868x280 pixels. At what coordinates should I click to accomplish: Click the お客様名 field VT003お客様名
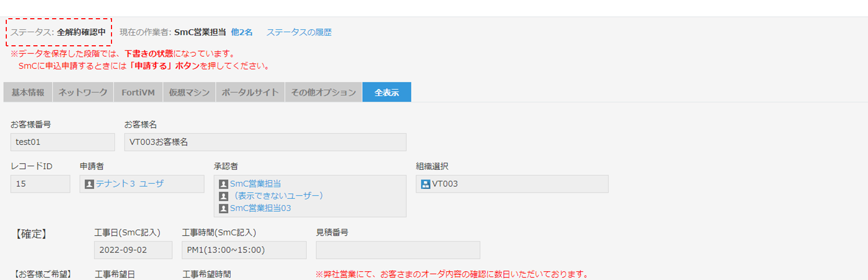(x=265, y=142)
